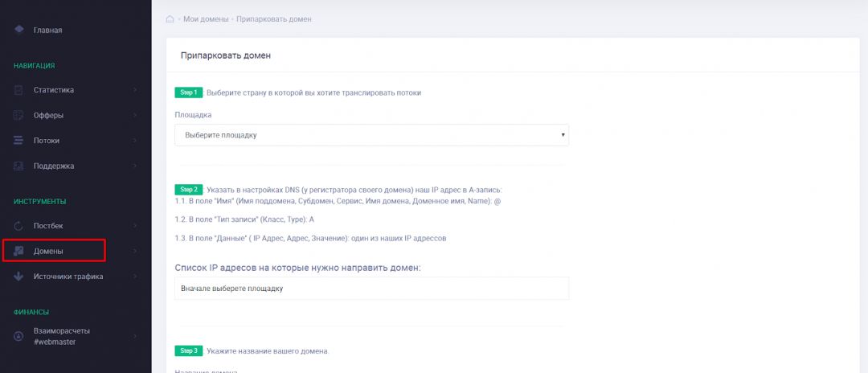The width and height of the screenshot is (868, 373).
Task: Click the Потоки stacked-lines icon
Action: tap(18, 141)
